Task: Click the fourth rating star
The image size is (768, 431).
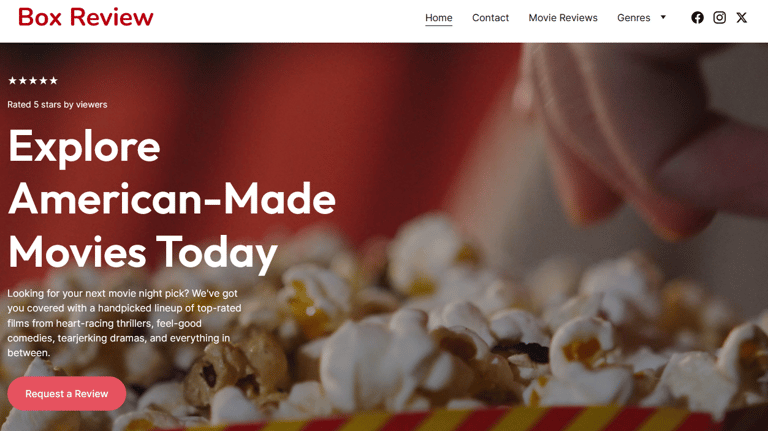Action: click(43, 80)
